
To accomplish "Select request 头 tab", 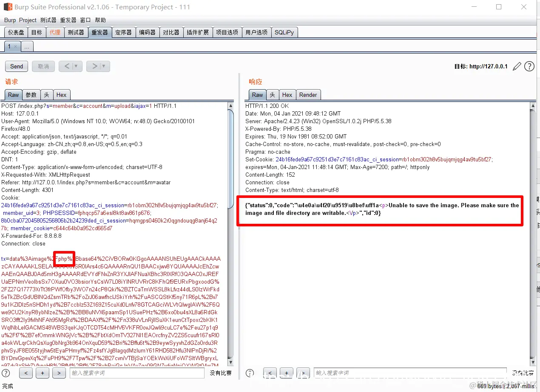I will pos(46,95).
